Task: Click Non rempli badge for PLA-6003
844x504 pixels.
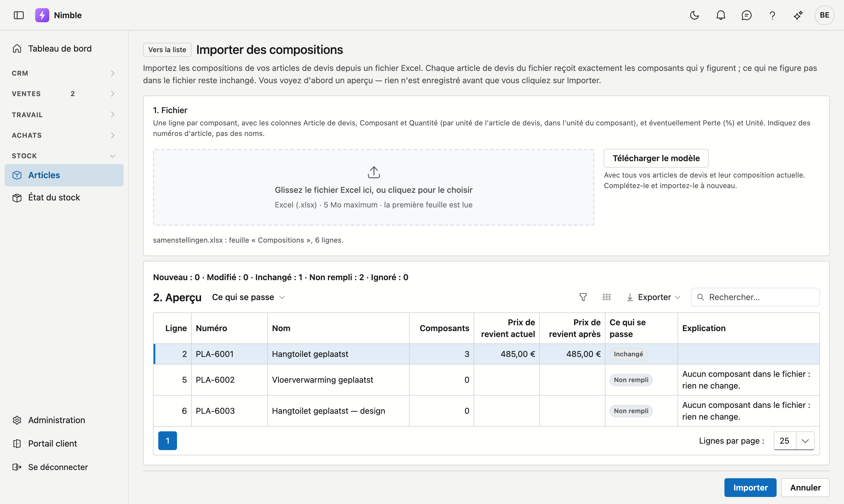Action: (631, 411)
